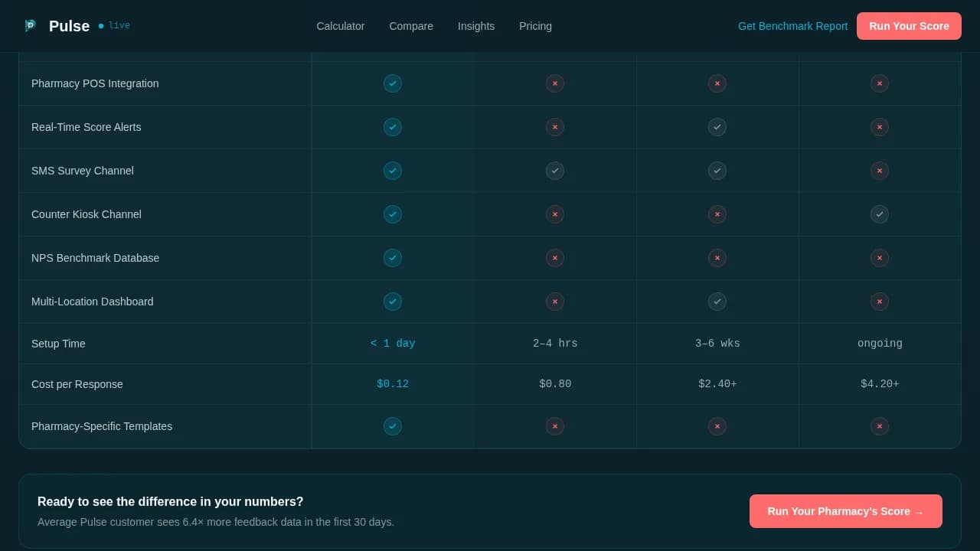The width and height of the screenshot is (980, 551).
Task: Click the live status indicator
Action: [114, 25]
